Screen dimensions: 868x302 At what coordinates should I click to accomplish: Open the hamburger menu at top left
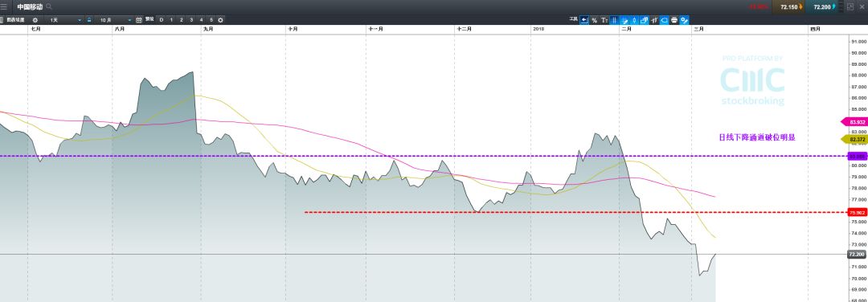pos(3,6)
